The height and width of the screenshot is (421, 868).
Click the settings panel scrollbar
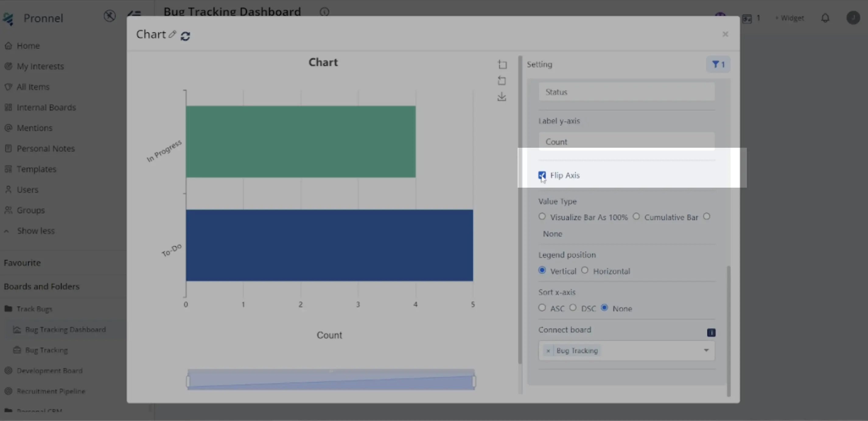pos(729,331)
